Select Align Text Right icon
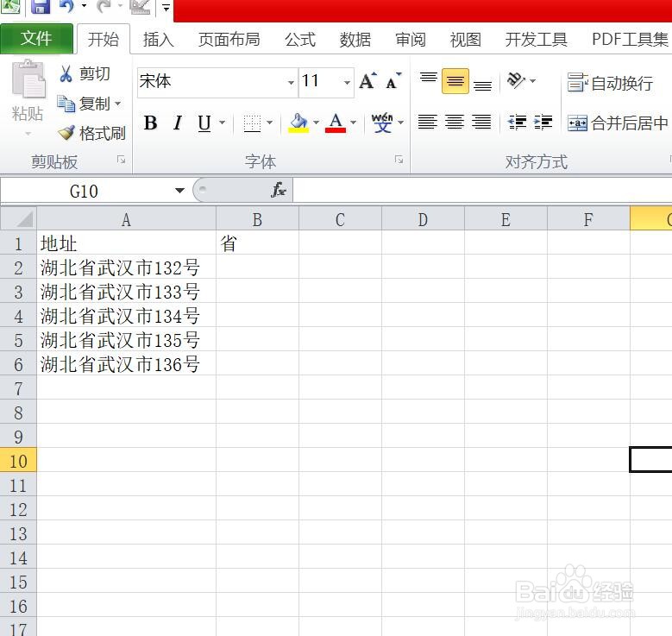Viewport: 672px width, 636px height. coord(481,123)
